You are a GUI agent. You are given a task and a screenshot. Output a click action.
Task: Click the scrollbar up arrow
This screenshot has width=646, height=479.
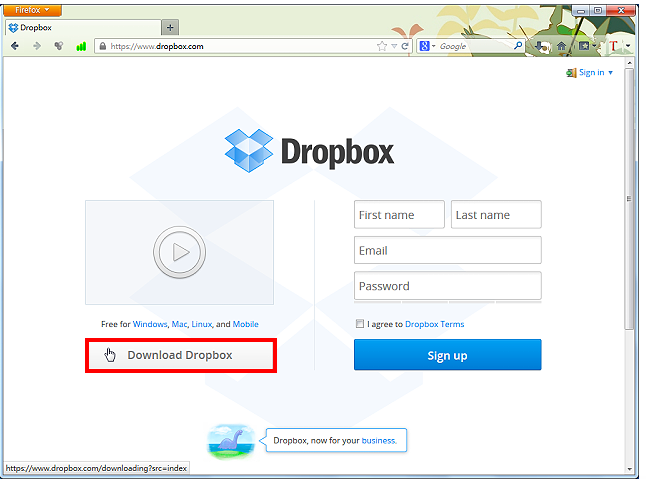629,63
